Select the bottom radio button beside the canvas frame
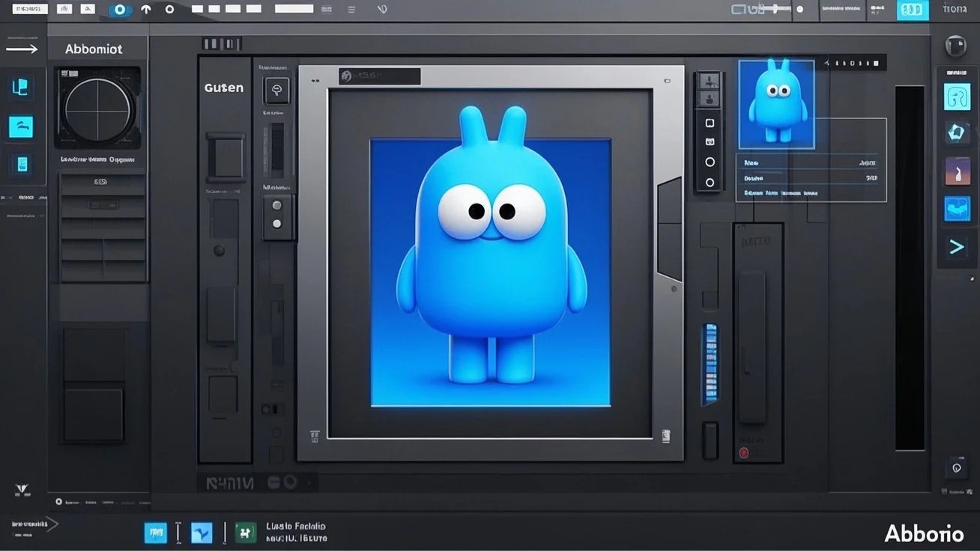The image size is (980, 551). (709, 182)
